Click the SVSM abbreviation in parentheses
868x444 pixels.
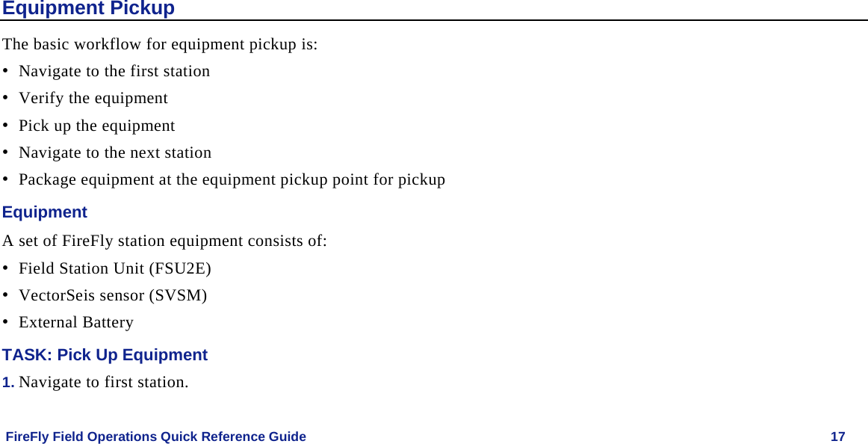coord(179,295)
